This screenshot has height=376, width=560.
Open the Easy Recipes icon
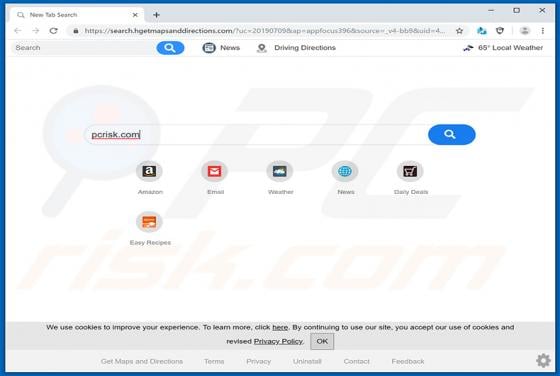(x=149, y=222)
